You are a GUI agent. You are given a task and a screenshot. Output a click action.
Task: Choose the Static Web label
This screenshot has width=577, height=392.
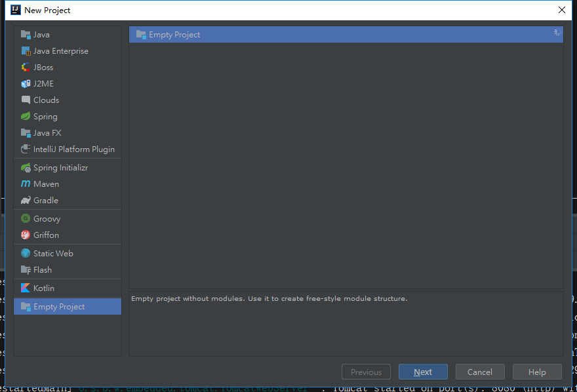53,254
